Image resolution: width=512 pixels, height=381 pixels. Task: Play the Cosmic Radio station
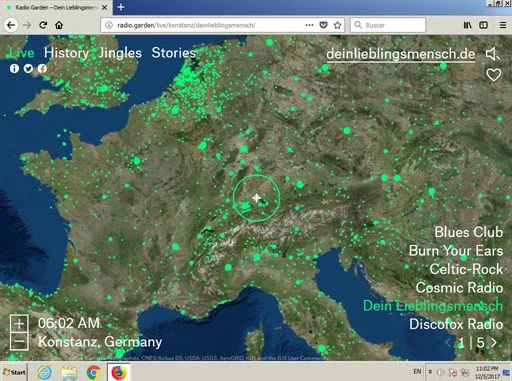pyautogui.click(x=459, y=287)
